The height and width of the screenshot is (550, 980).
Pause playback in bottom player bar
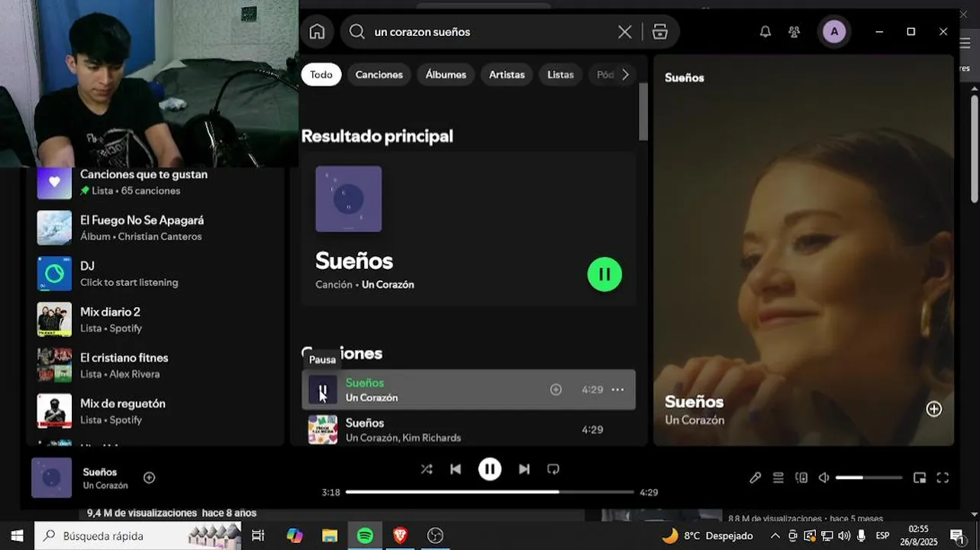coord(490,469)
